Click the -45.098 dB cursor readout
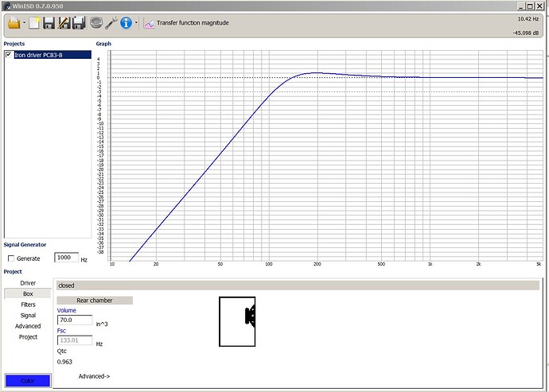This screenshot has height=392, width=549. (x=526, y=33)
